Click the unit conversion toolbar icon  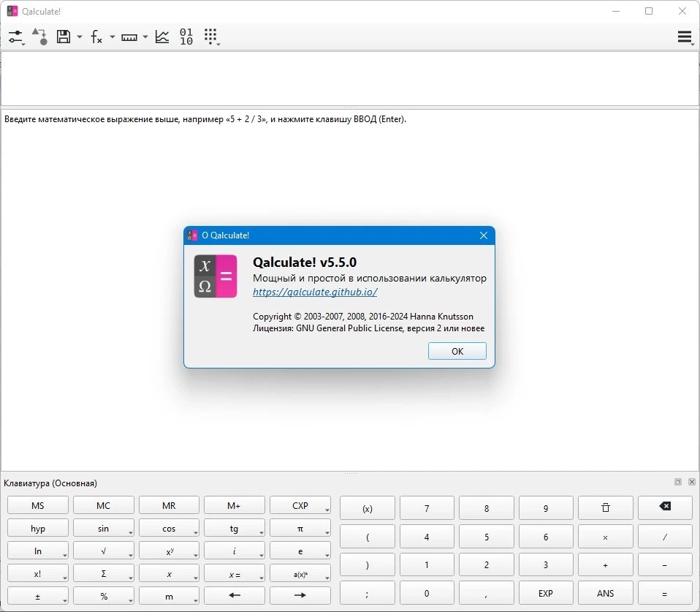click(x=39, y=37)
